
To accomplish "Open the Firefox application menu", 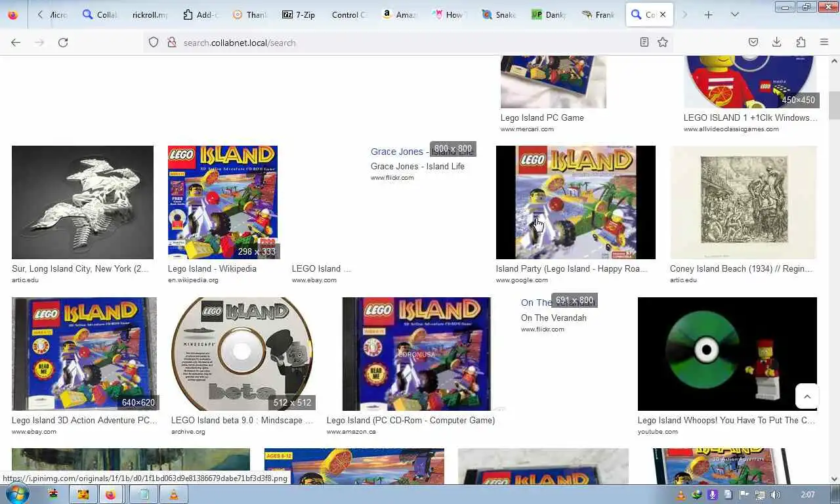I will (824, 43).
